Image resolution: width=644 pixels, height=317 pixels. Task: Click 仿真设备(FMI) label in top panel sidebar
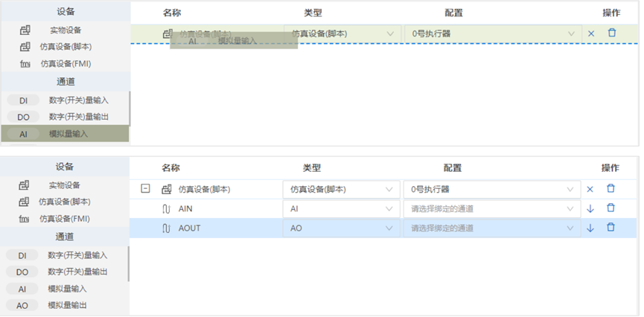66,64
